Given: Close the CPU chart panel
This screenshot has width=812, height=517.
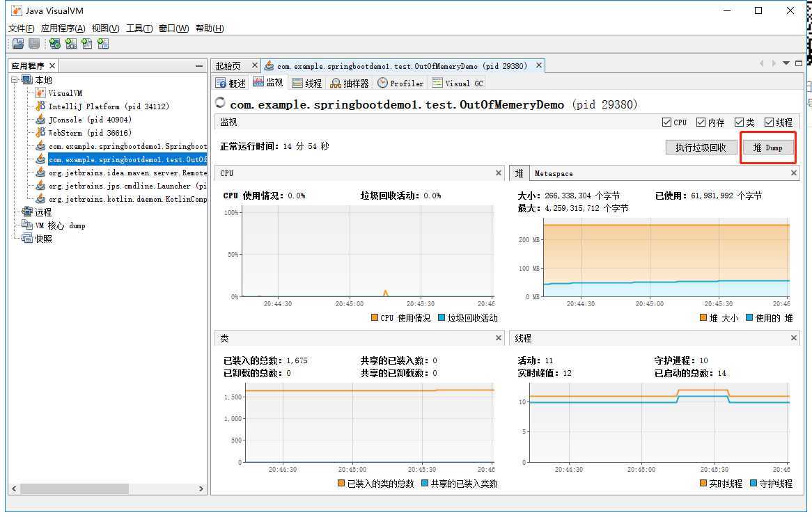Looking at the screenshot, I should coord(498,173).
